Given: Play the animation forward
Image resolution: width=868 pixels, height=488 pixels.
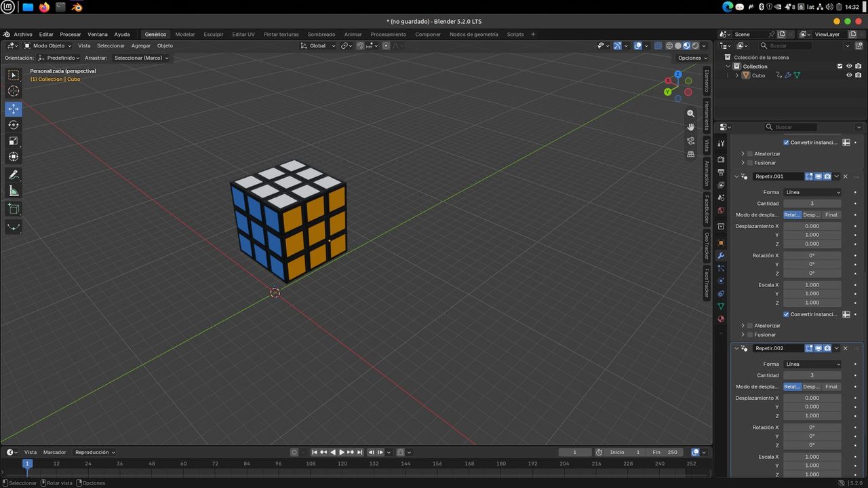Looking at the screenshot, I should [342, 452].
